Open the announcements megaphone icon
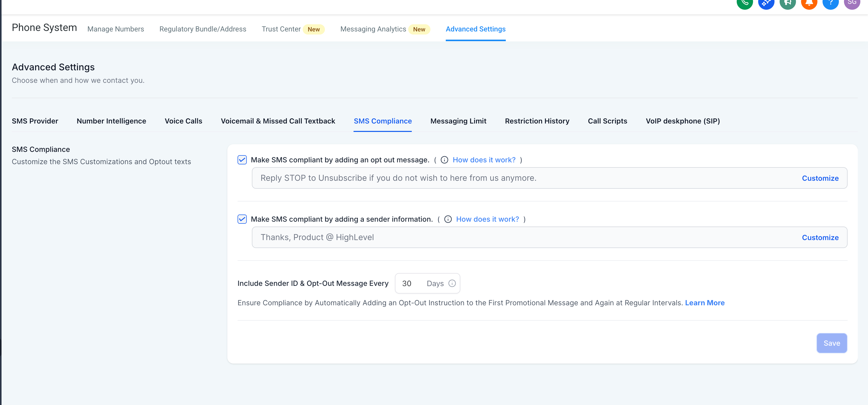 click(x=788, y=3)
